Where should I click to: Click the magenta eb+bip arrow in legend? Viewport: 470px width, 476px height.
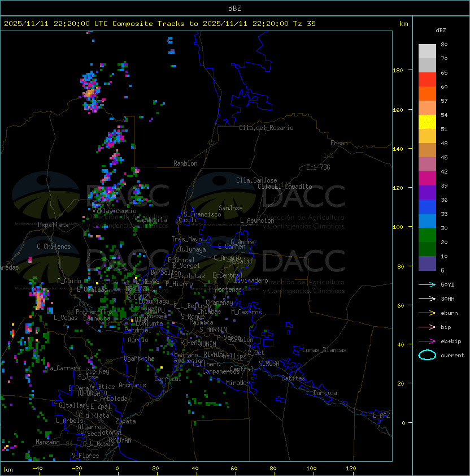[427, 341]
